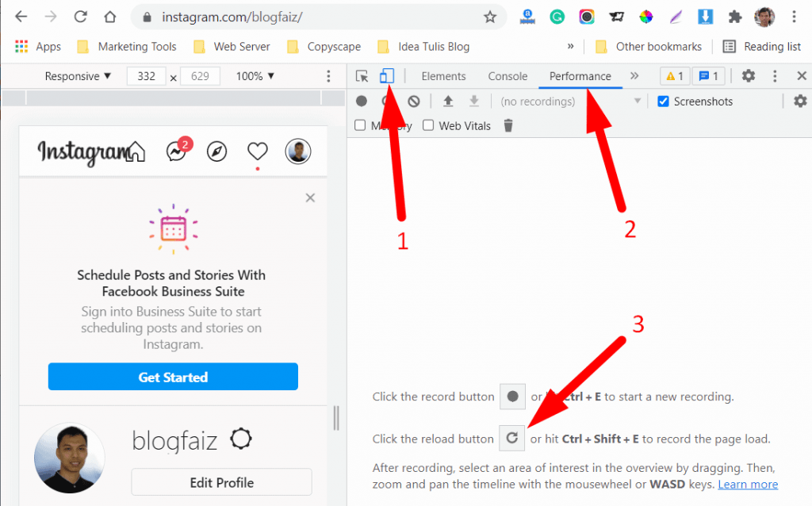Image resolution: width=812 pixels, height=506 pixels.
Task: Open the 100% zoom dropdown
Action: point(255,76)
